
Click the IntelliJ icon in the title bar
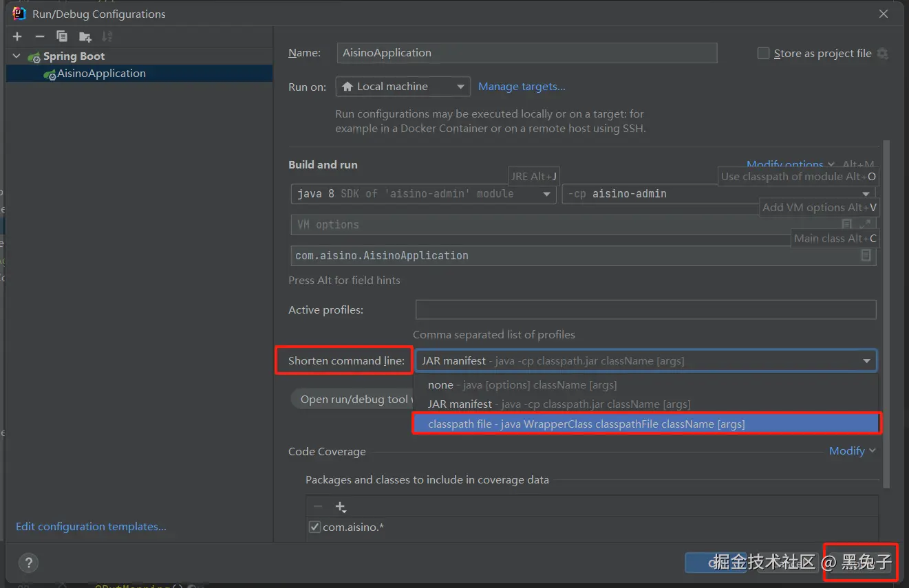point(19,13)
